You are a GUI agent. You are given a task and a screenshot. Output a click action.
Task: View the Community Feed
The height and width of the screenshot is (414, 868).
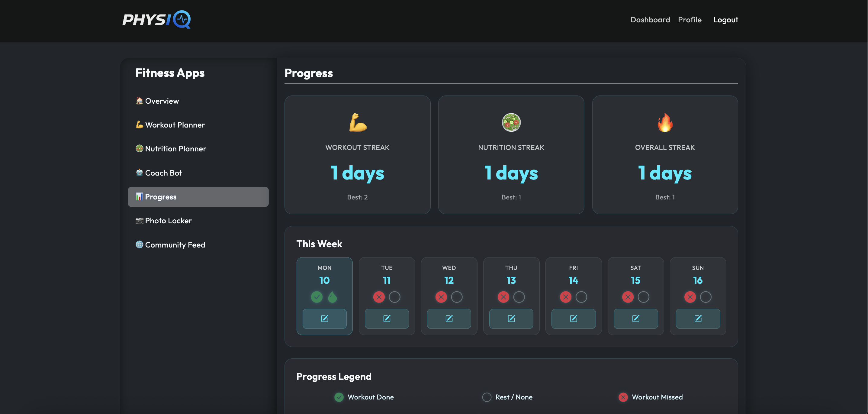175,245
